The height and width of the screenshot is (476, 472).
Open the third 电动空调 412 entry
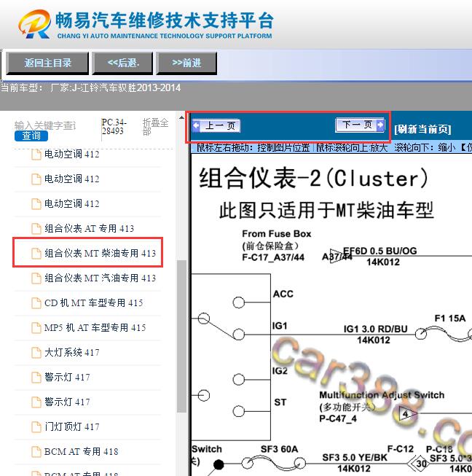pos(71,203)
